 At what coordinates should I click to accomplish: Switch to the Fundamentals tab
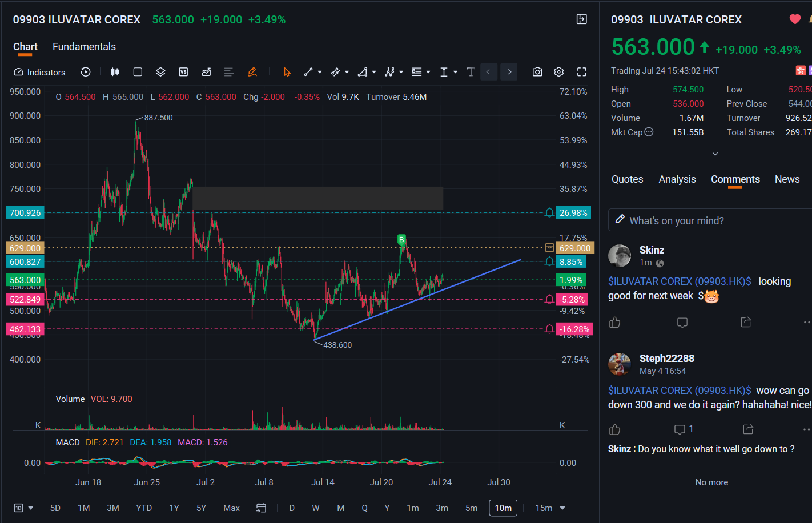pos(84,47)
